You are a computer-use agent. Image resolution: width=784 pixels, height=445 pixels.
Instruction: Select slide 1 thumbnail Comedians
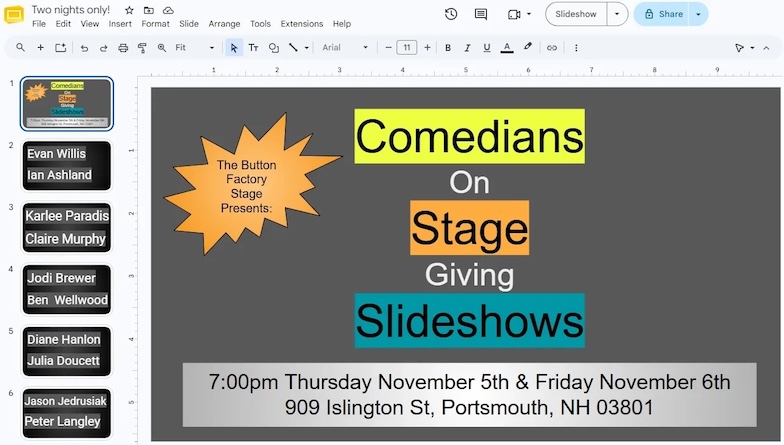pos(66,104)
